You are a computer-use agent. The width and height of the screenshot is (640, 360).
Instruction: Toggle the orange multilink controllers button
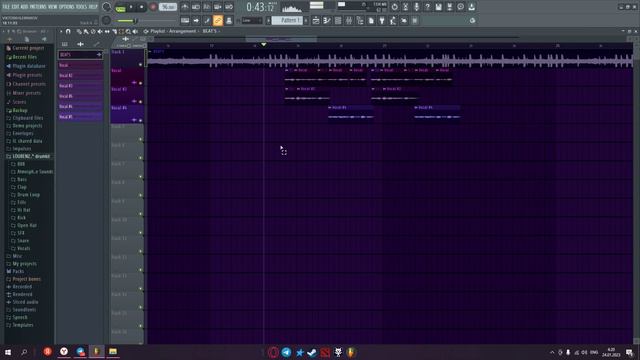218,20
